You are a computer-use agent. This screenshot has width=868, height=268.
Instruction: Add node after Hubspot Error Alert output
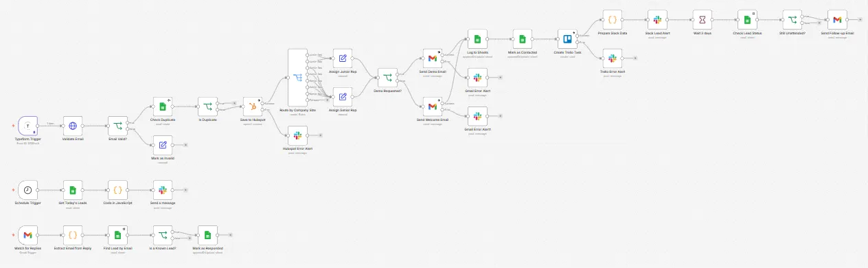coord(321,135)
